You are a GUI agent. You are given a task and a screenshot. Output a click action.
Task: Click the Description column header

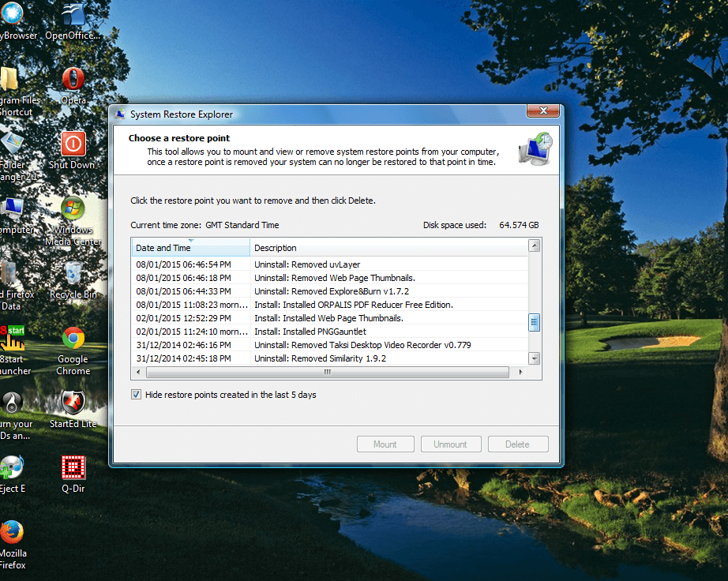387,248
